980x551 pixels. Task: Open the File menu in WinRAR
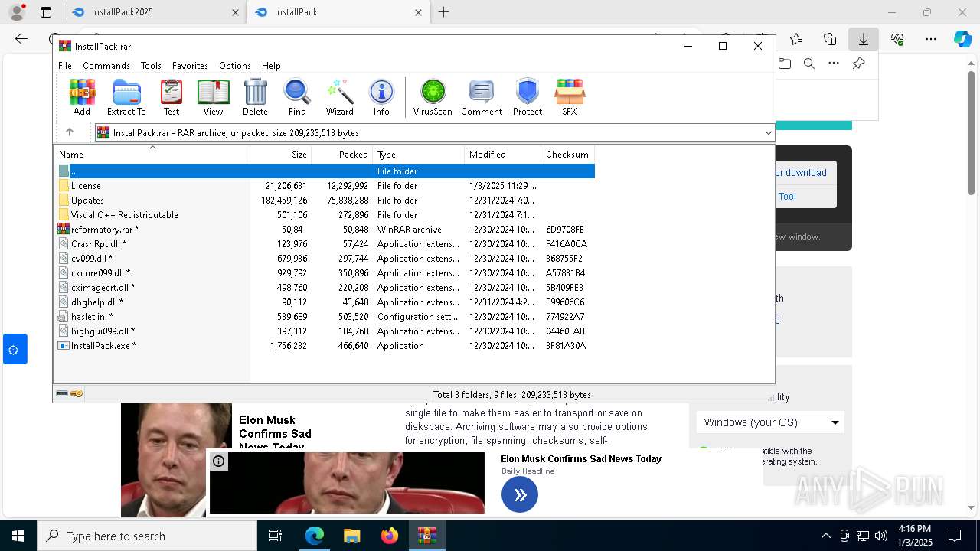point(65,66)
